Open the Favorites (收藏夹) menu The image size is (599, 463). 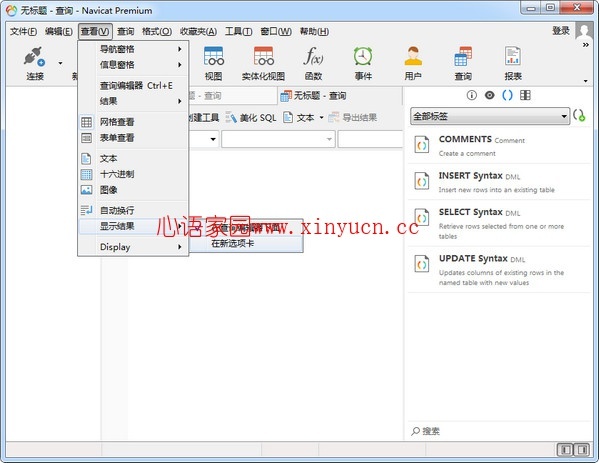point(198,31)
